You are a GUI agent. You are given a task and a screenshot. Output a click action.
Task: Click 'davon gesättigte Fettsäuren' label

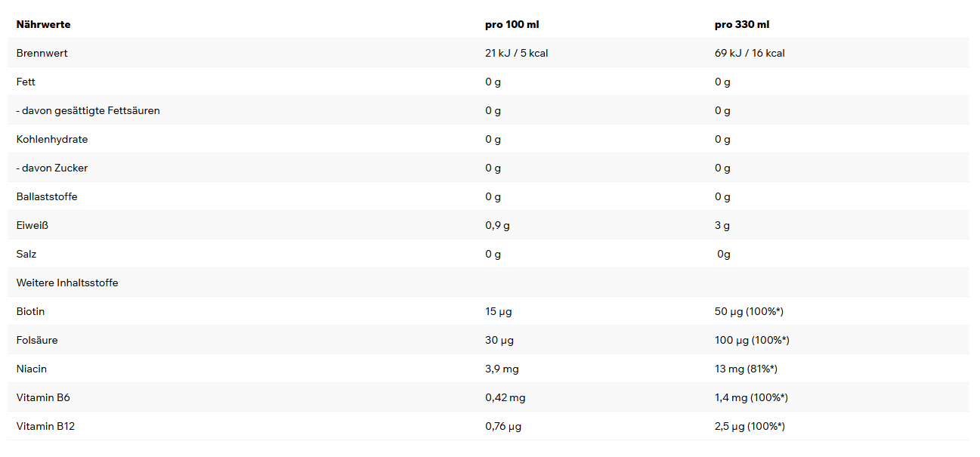pos(88,111)
